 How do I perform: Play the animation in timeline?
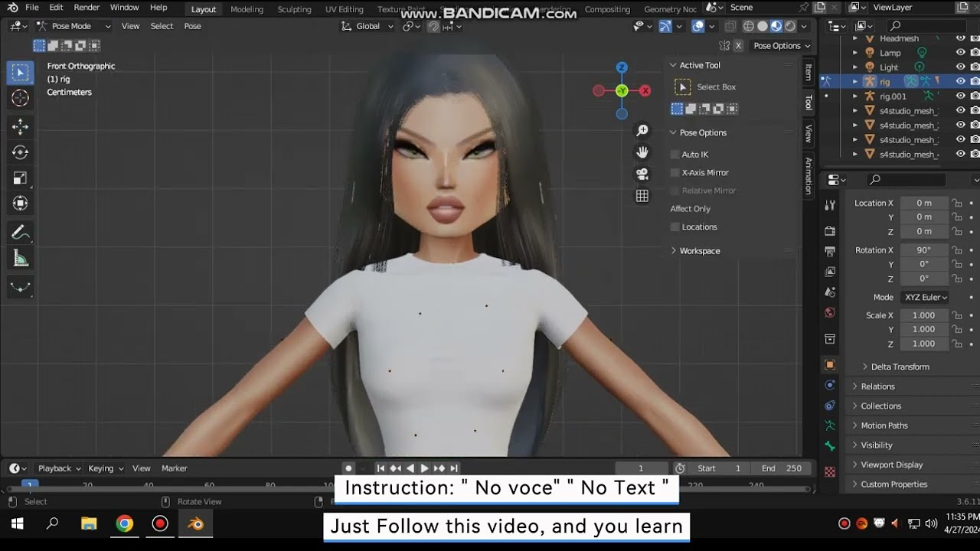[424, 468]
